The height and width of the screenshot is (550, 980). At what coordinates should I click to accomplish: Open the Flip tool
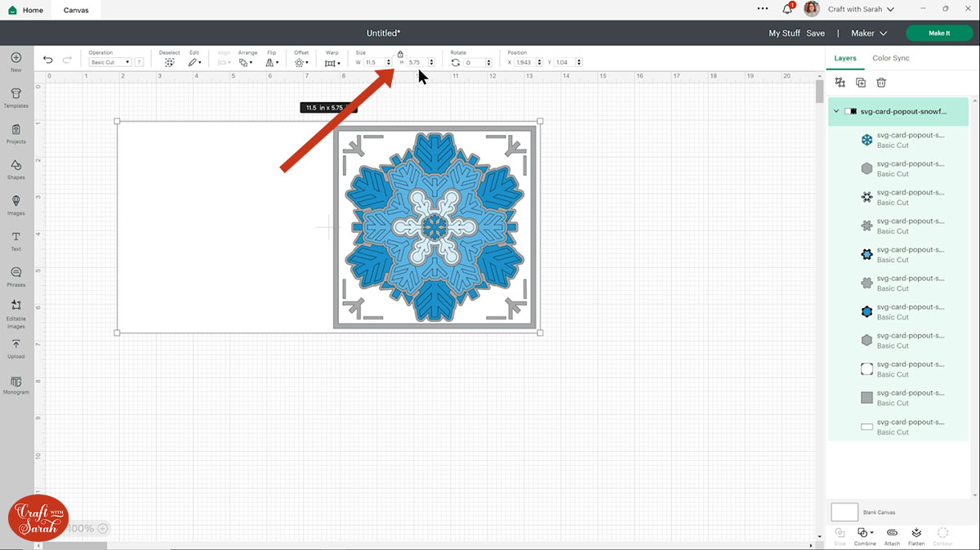[x=272, y=62]
